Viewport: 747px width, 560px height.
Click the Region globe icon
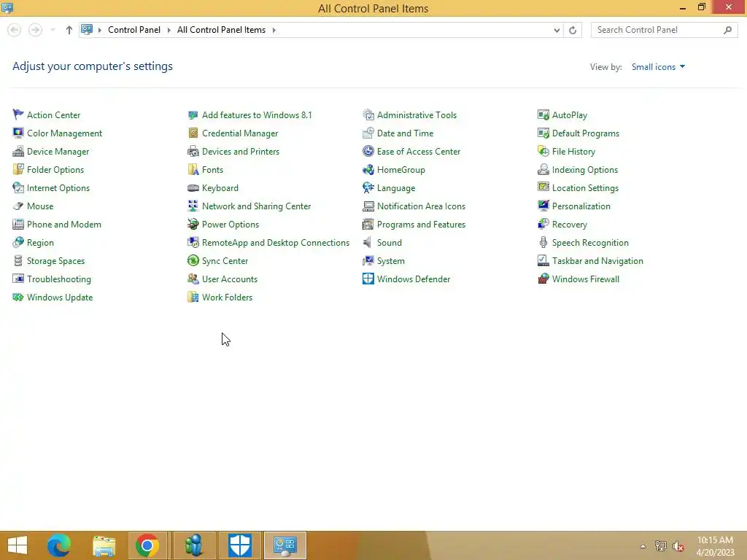click(18, 242)
